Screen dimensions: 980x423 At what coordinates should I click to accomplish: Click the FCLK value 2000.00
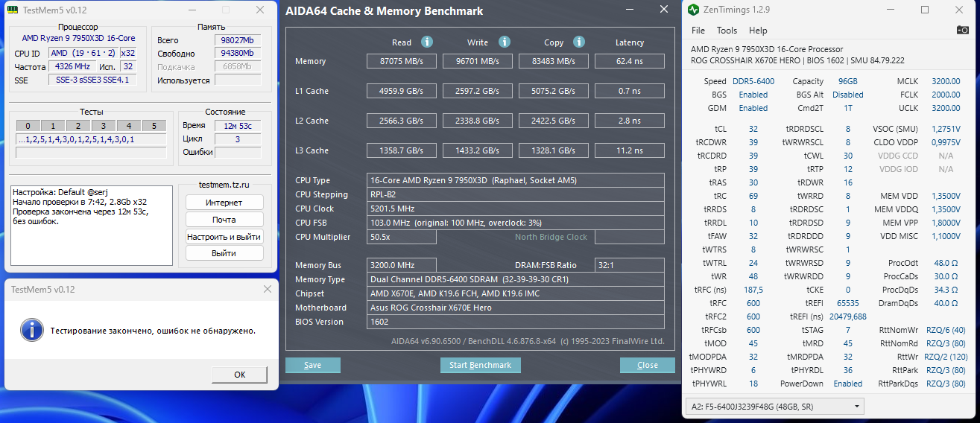pos(945,95)
